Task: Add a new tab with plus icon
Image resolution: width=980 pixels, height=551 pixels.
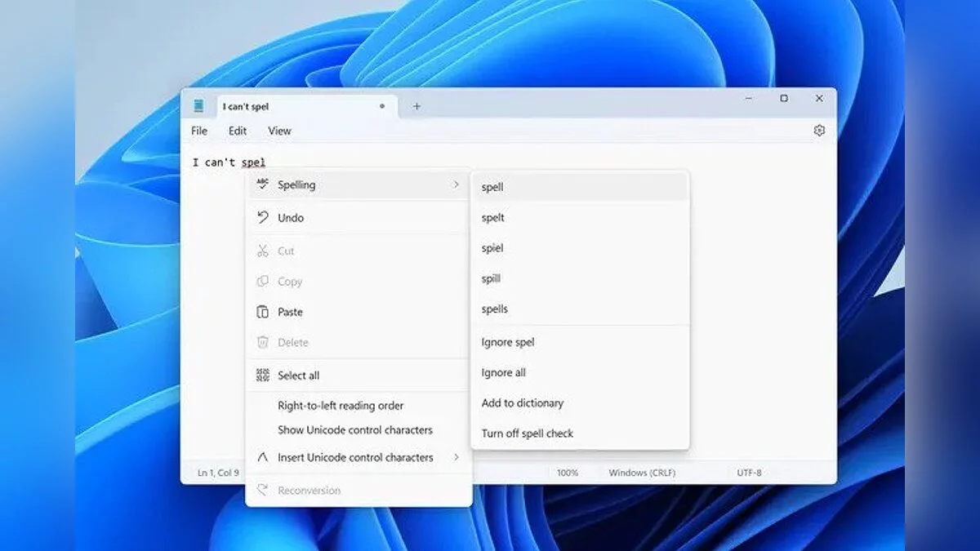Action: (x=416, y=106)
